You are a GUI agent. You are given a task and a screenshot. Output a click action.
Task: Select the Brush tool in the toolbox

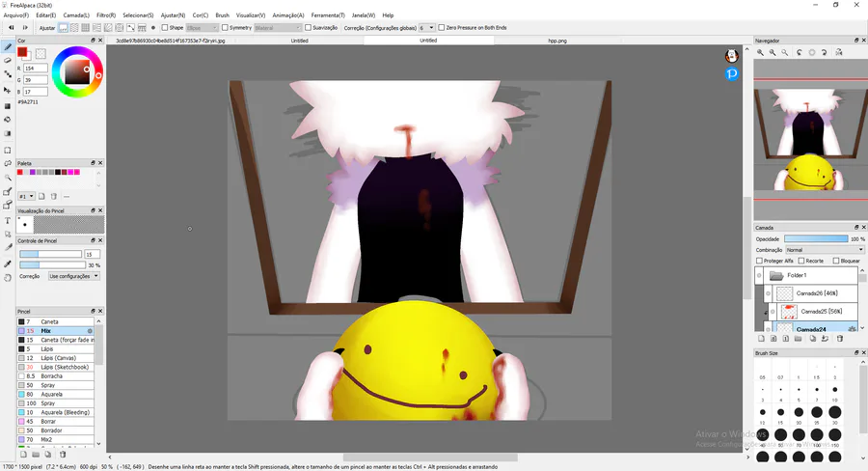pyautogui.click(x=8, y=47)
